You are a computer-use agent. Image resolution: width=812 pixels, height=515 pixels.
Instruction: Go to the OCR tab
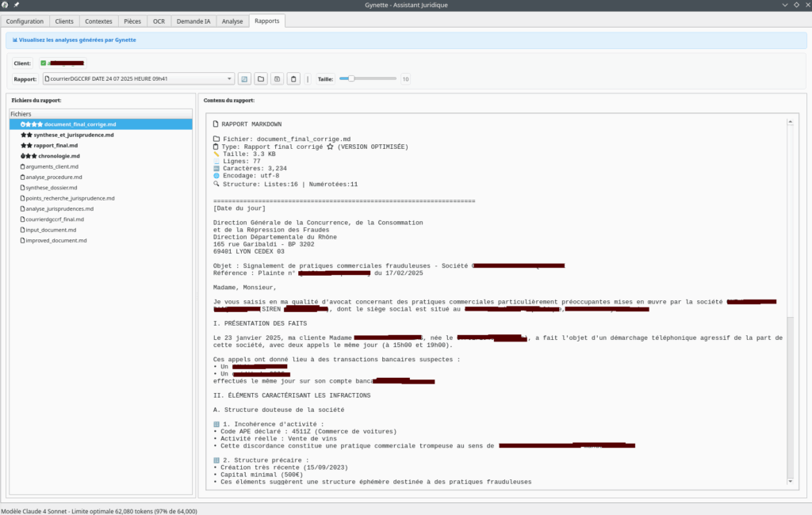click(159, 21)
